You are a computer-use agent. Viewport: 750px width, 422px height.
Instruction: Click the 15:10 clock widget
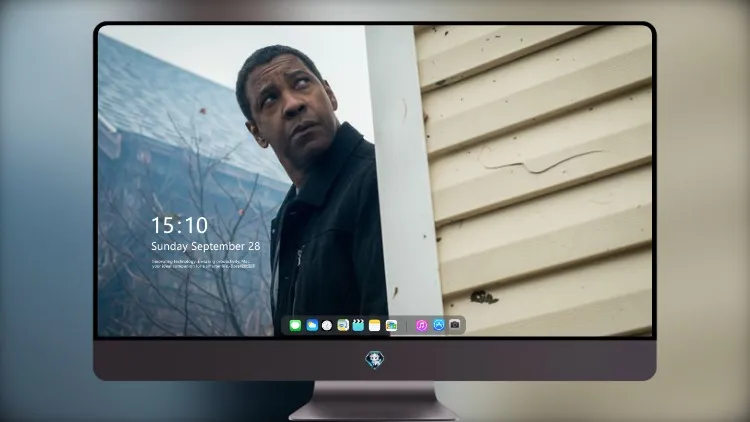(179, 225)
